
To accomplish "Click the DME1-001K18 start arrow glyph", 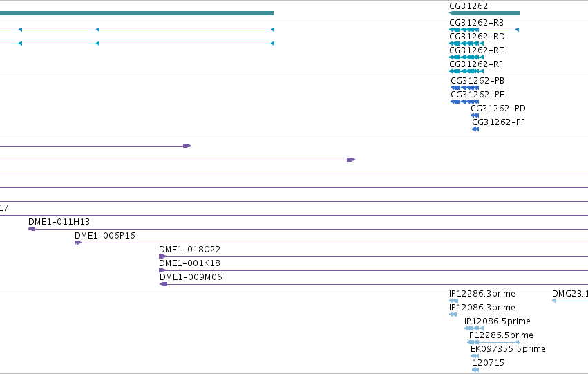I will [163, 270].
